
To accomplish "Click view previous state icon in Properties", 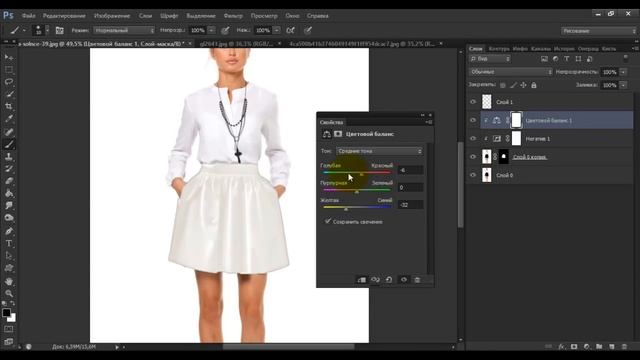I will click(x=375, y=280).
